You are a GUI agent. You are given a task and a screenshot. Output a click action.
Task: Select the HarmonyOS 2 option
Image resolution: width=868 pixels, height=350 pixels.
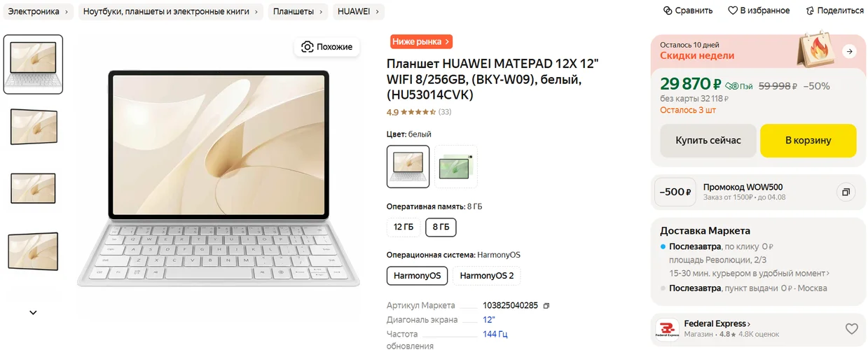point(487,276)
